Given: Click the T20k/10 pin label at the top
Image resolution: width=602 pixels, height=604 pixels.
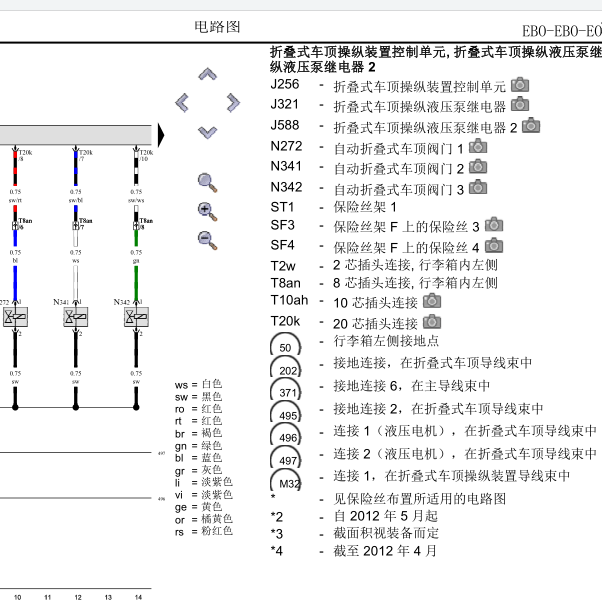Looking at the screenshot, I should click(x=146, y=155).
